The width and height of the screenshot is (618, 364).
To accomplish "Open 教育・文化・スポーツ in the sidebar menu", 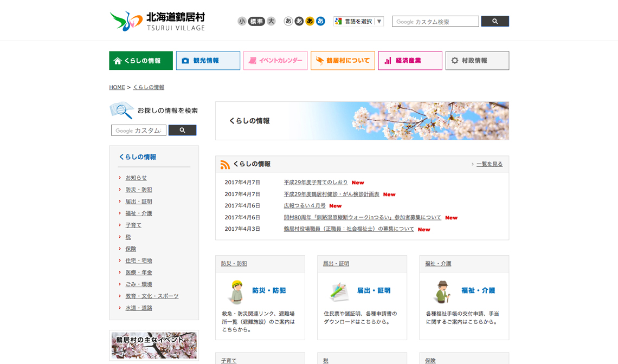I will (152, 296).
